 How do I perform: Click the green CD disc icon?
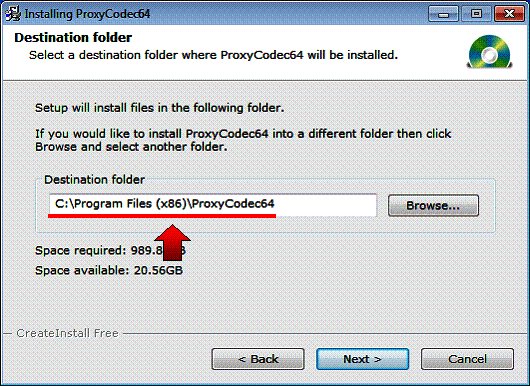490,52
